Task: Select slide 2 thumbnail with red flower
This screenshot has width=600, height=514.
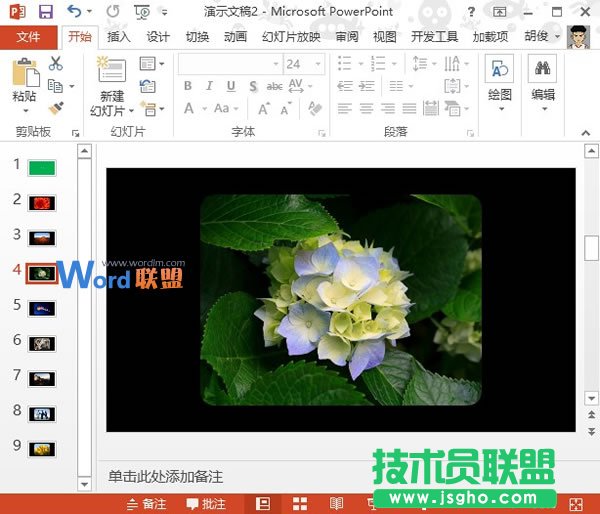Action: [x=42, y=203]
